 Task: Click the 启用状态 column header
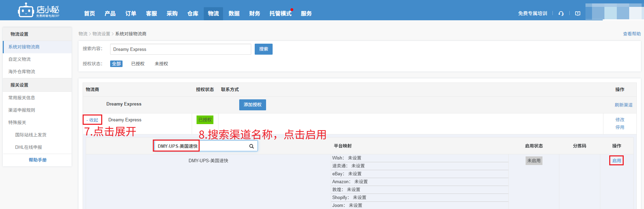click(x=534, y=146)
